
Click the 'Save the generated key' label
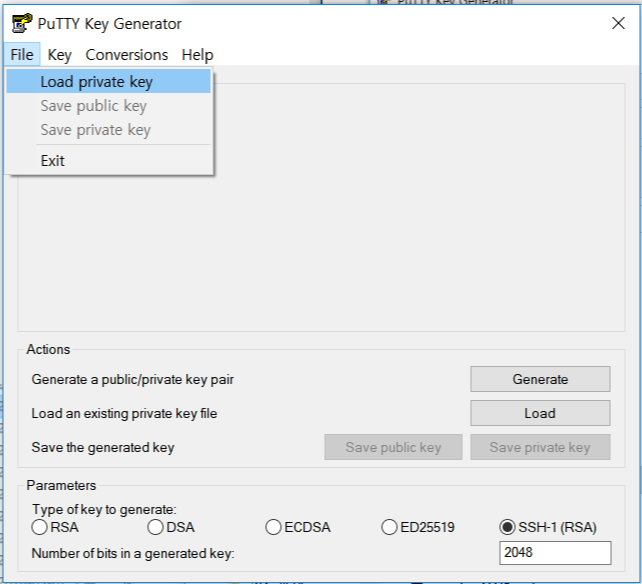coord(103,447)
